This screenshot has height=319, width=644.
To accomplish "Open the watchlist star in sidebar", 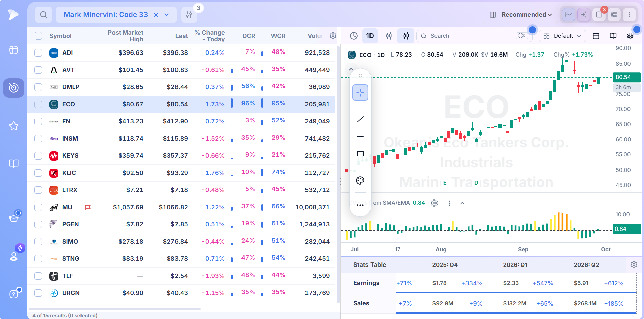I will pos(13,126).
